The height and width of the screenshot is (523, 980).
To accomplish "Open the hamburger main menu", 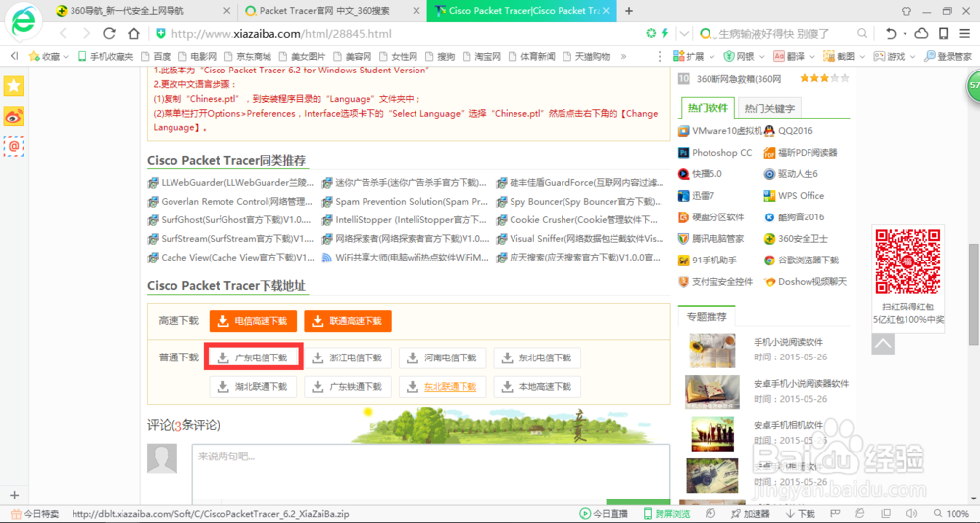I will pos(965,33).
